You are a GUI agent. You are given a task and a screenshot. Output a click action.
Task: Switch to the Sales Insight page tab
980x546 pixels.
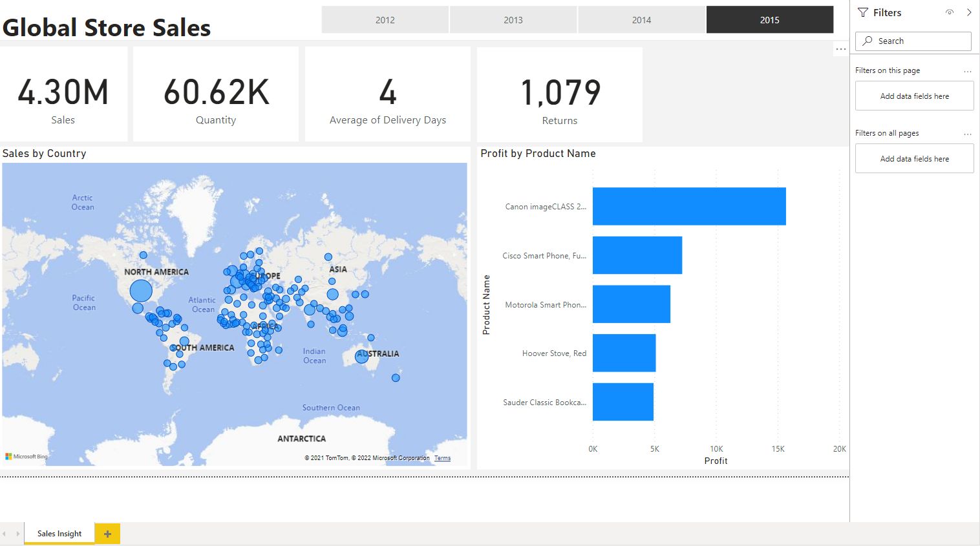[x=59, y=533]
